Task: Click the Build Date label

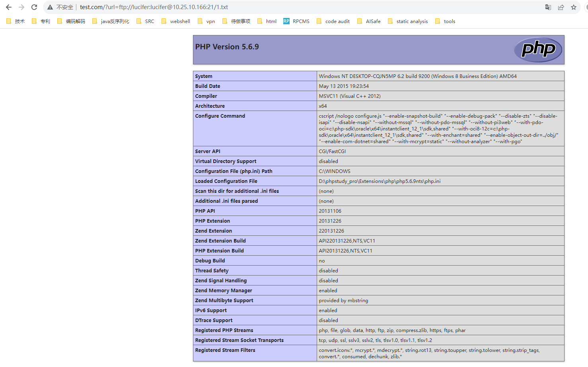Action: [x=208, y=86]
